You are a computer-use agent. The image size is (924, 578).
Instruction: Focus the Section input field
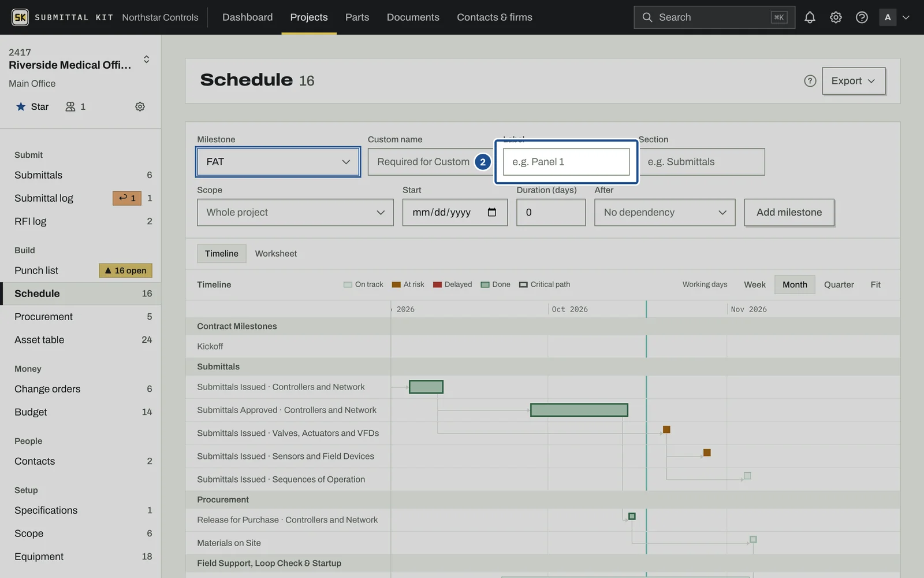[x=702, y=162]
